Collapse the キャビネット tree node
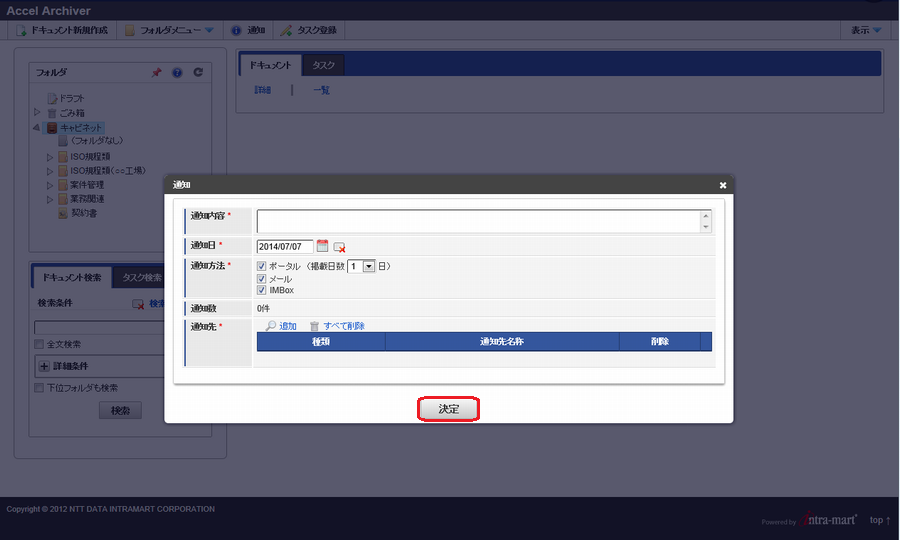 37,127
